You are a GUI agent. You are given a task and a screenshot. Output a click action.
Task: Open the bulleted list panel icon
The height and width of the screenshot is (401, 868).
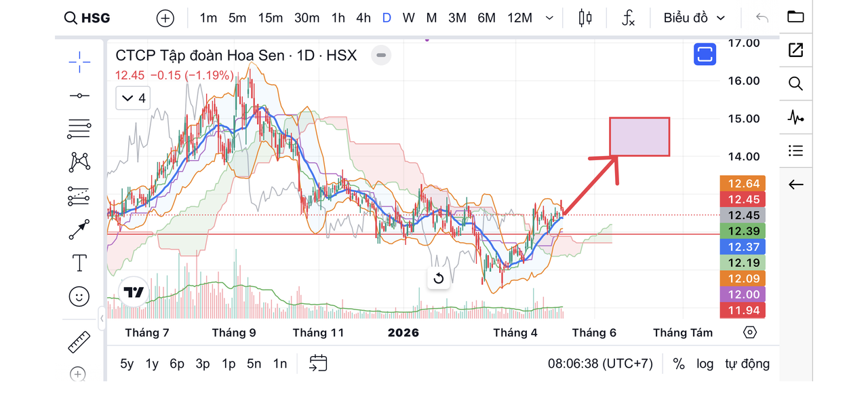click(796, 151)
